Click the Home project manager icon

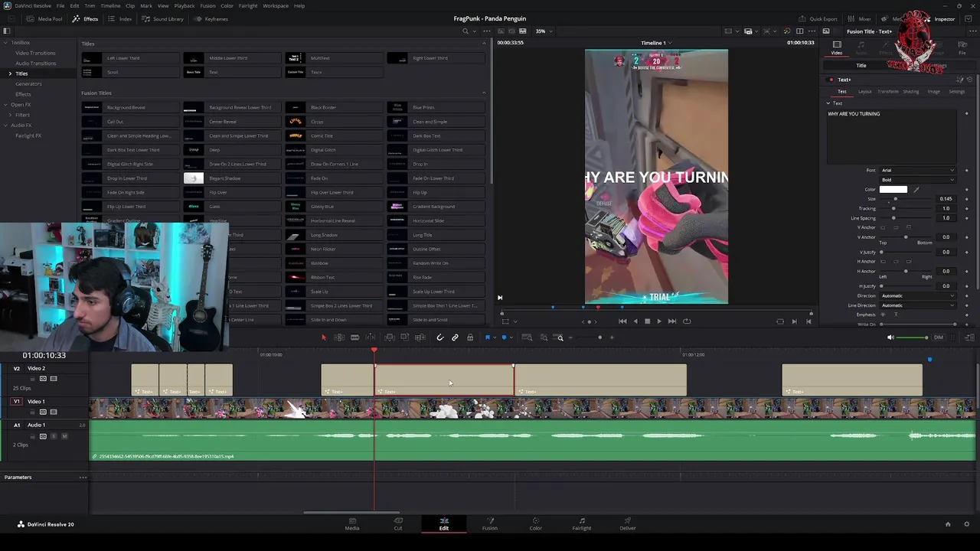pyautogui.click(x=948, y=524)
